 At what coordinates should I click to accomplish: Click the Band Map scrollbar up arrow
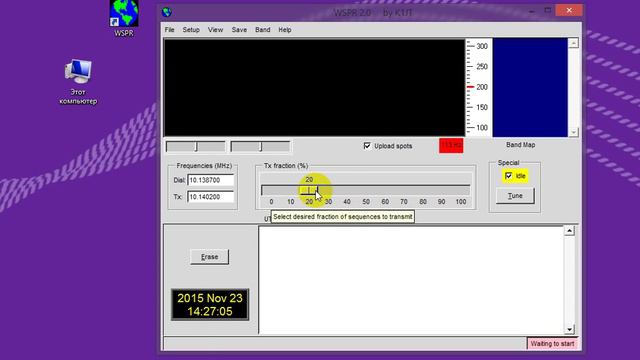click(x=573, y=43)
